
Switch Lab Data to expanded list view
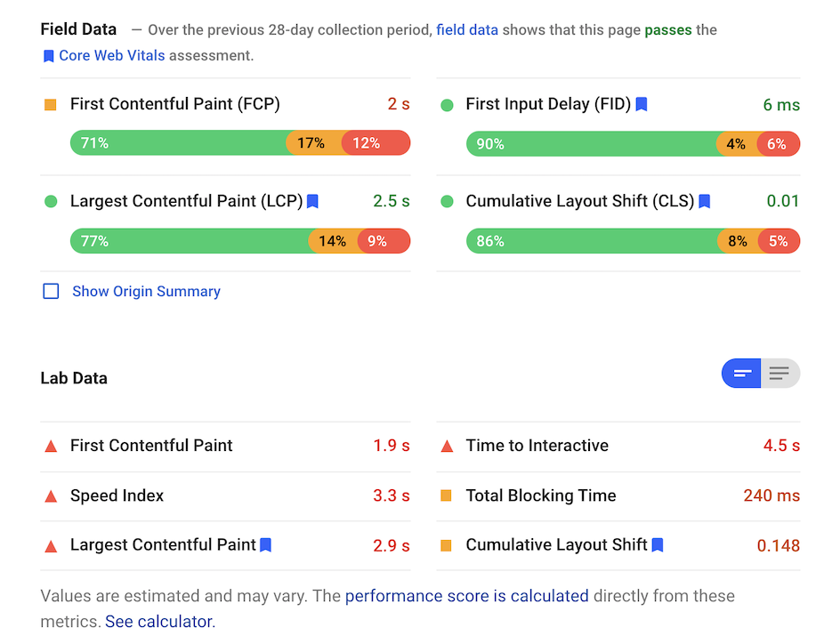[780, 374]
